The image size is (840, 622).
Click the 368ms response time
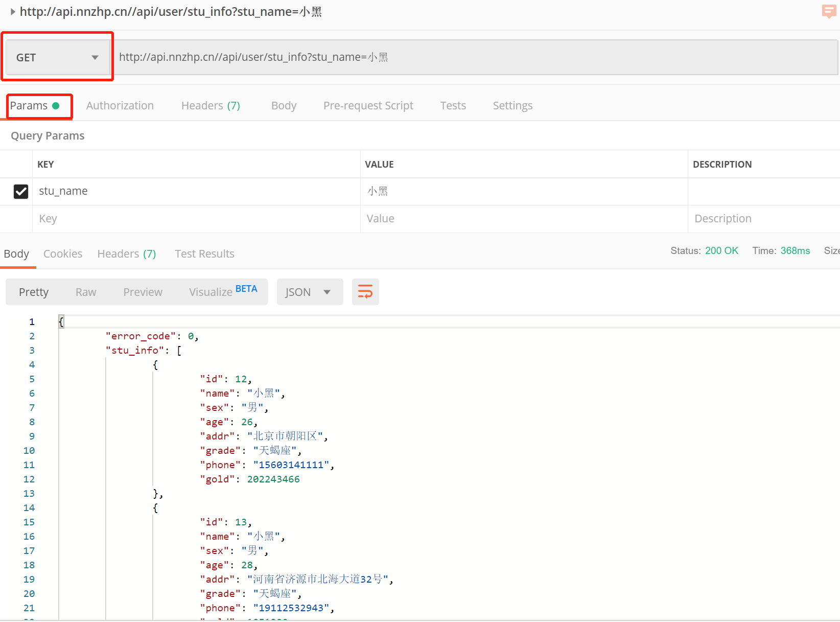pos(795,250)
